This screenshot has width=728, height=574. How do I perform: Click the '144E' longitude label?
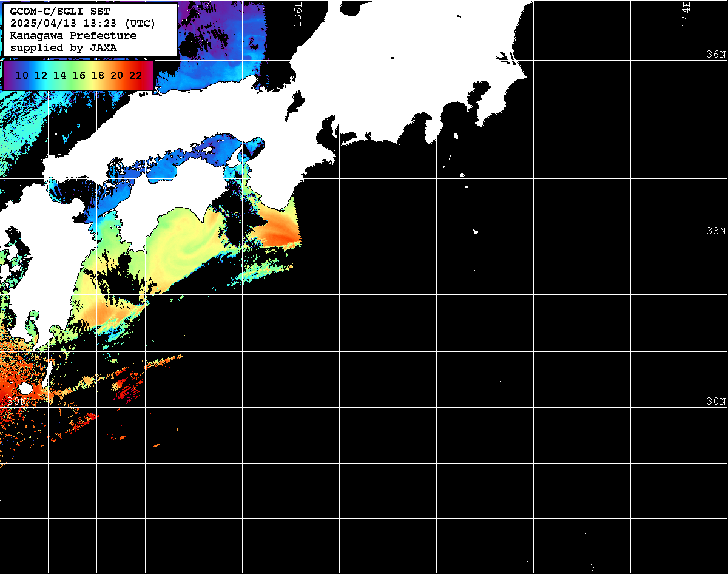coord(686,13)
